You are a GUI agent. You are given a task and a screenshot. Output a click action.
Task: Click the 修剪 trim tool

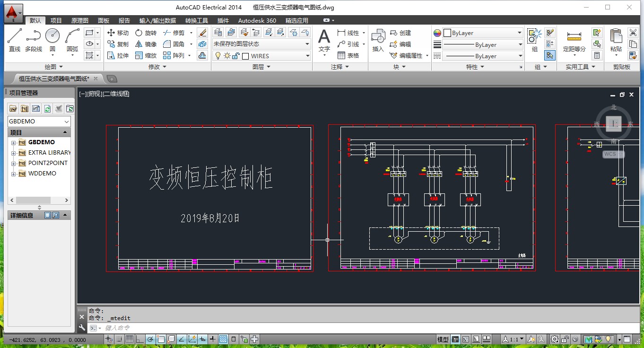[x=174, y=33]
